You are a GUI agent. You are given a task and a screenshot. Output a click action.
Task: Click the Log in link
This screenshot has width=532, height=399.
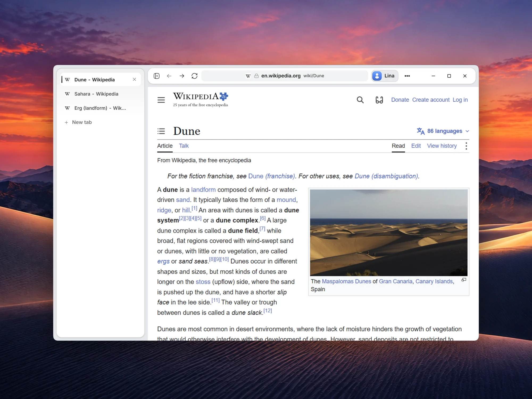[x=460, y=100]
